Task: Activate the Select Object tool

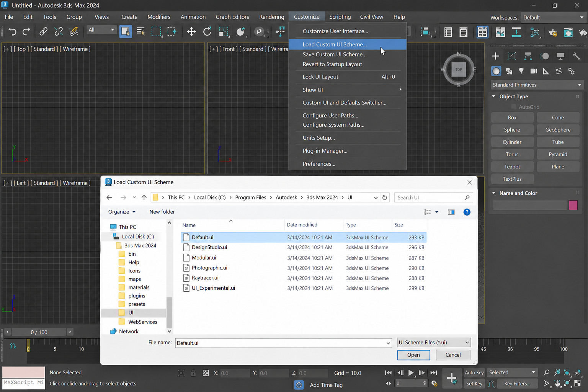Action: click(126, 32)
